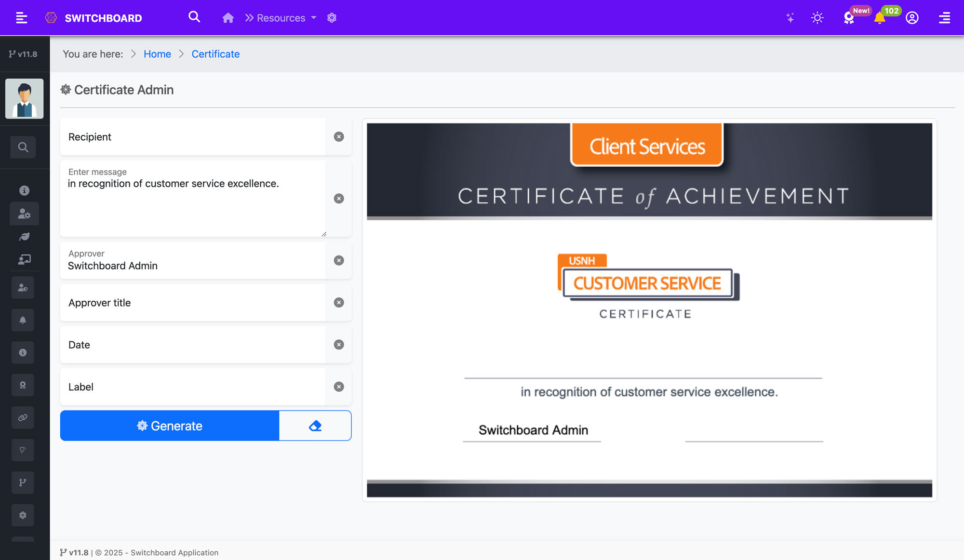
Task: Toggle light/dark theme sun icon
Action: (817, 18)
